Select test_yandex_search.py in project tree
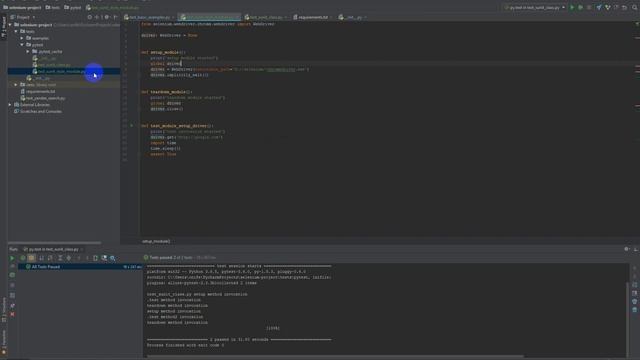Image resolution: width=640 pixels, height=360 pixels. (43, 98)
